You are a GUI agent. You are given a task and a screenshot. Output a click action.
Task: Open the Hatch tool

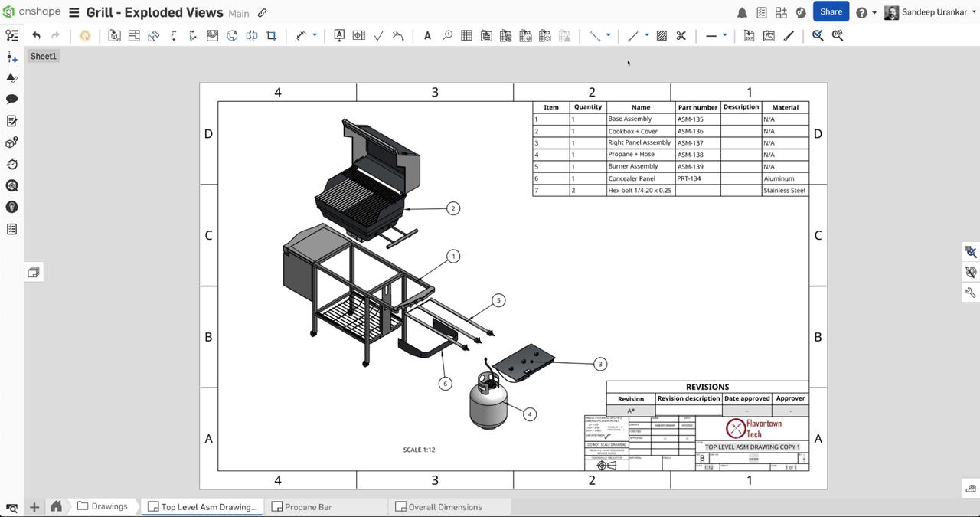(661, 35)
